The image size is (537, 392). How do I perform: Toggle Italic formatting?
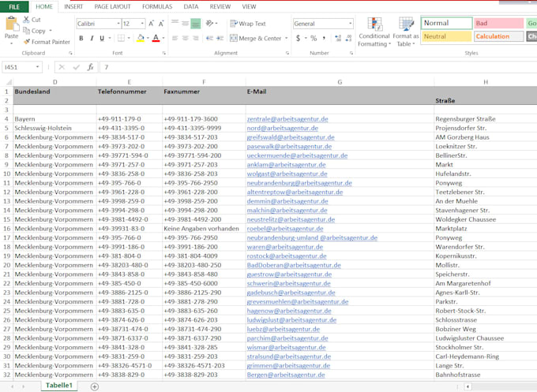coord(92,38)
